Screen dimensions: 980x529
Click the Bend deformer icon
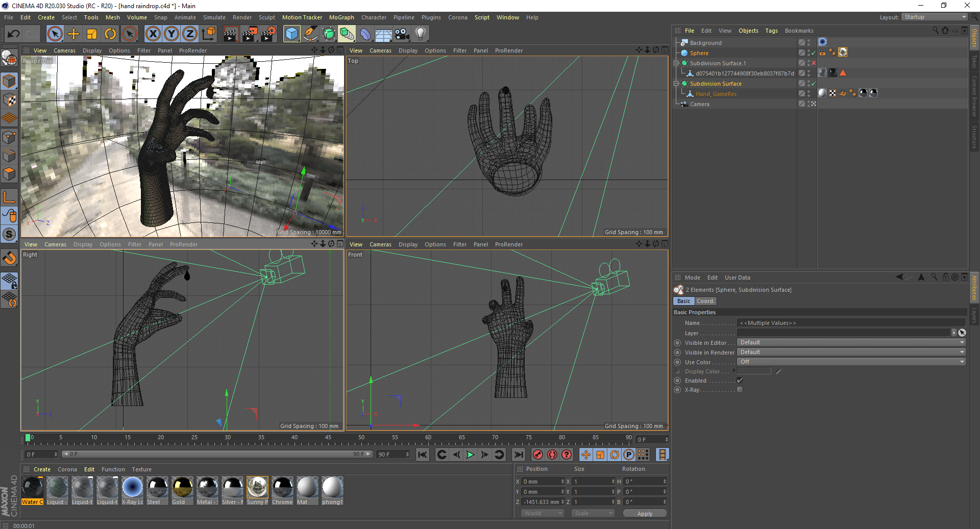point(365,34)
